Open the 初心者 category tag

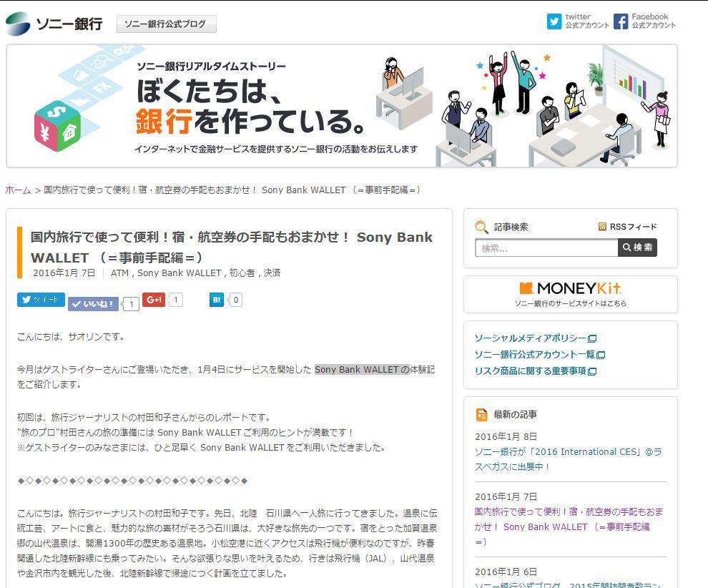242,273
